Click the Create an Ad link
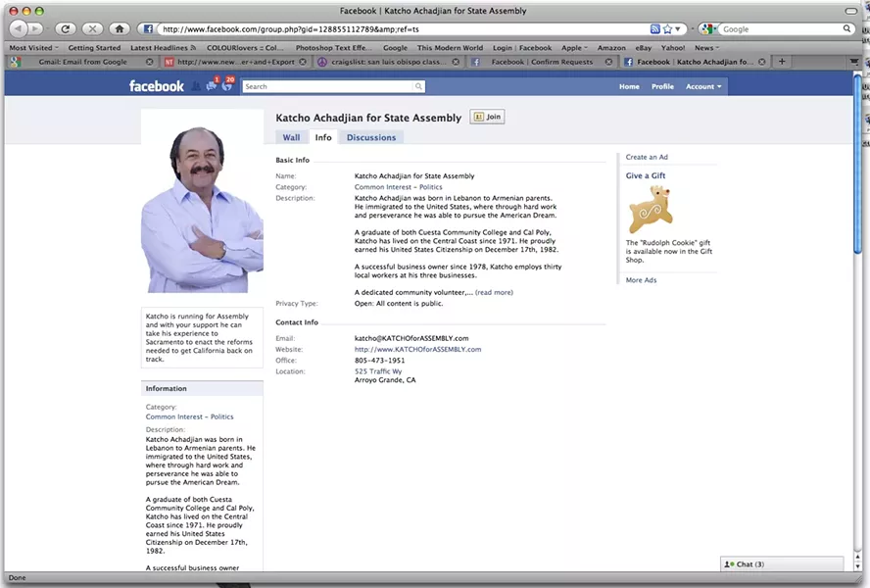 pos(647,157)
